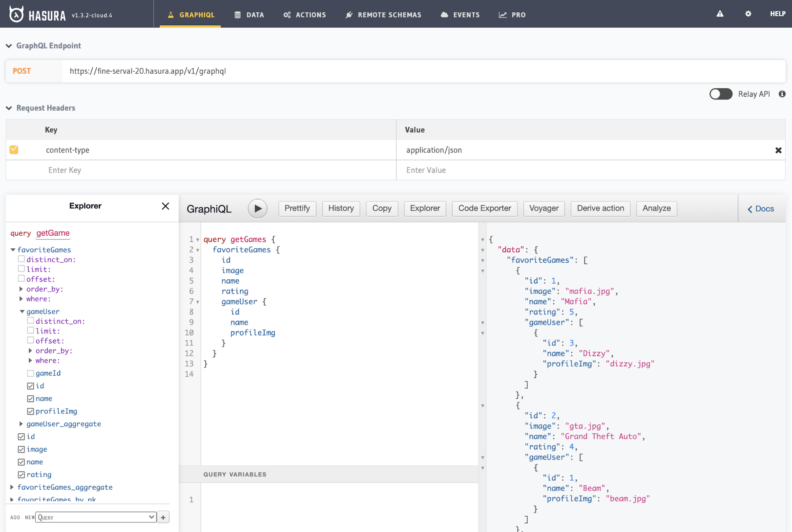Open settings via the gear icon

pyautogui.click(x=748, y=14)
